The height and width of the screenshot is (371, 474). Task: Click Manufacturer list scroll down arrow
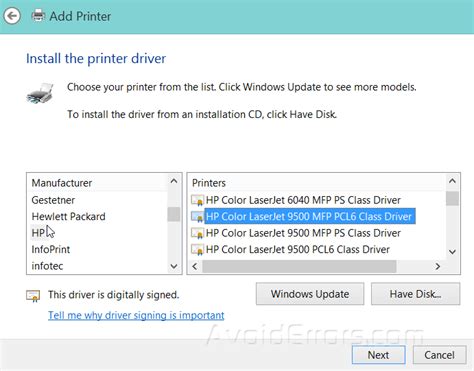pyautogui.click(x=174, y=266)
